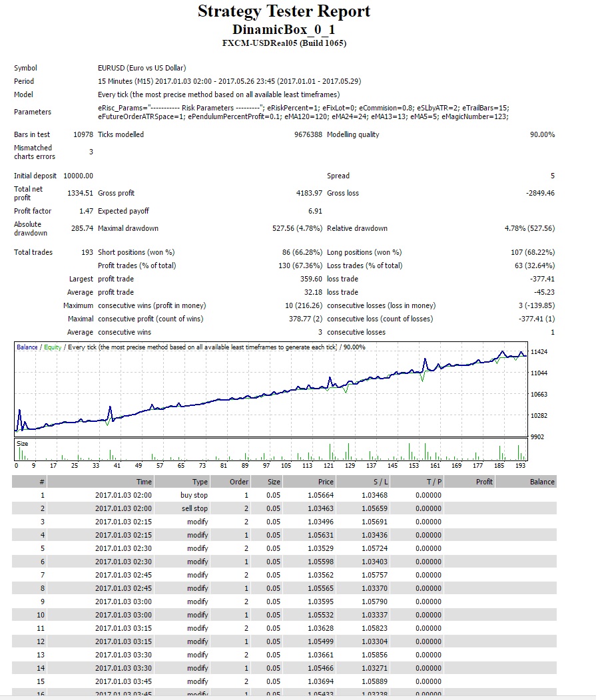Click the Profit column header
Image resolution: width=598 pixels, height=700 pixels.
pos(469,482)
